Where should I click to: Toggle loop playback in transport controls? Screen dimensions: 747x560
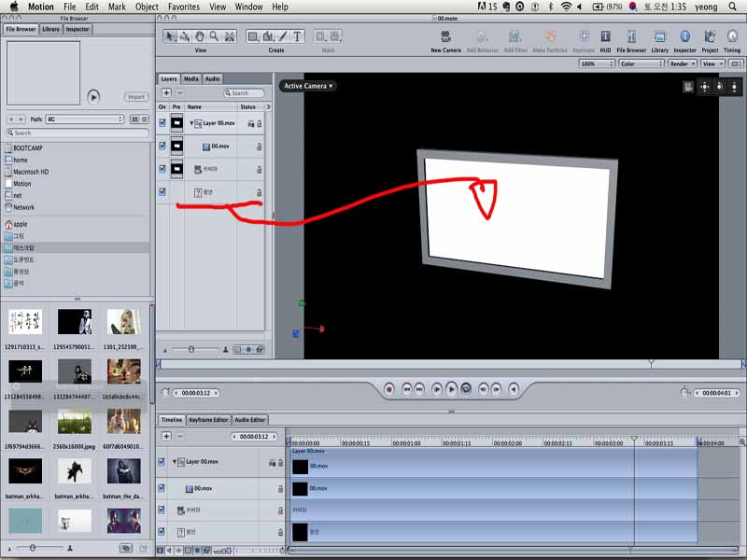(x=466, y=389)
